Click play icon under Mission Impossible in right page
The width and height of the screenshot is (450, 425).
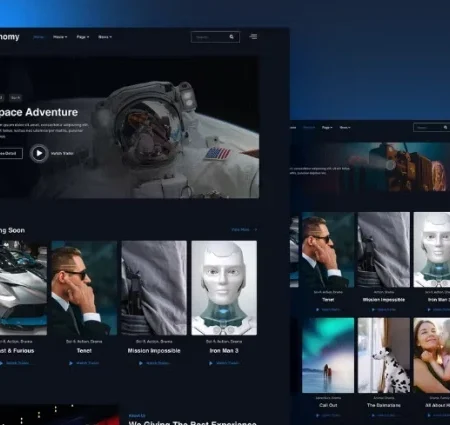pos(373,310)
